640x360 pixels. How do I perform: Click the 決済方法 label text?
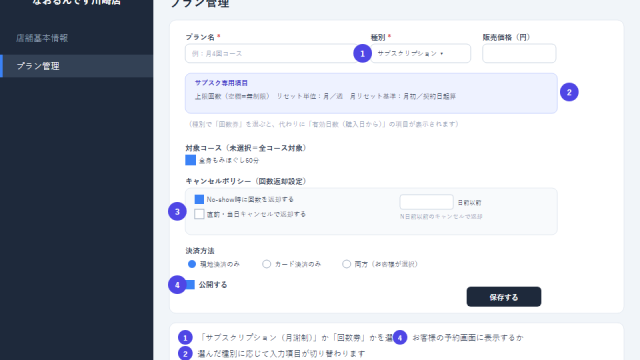[x=200, y=251]
